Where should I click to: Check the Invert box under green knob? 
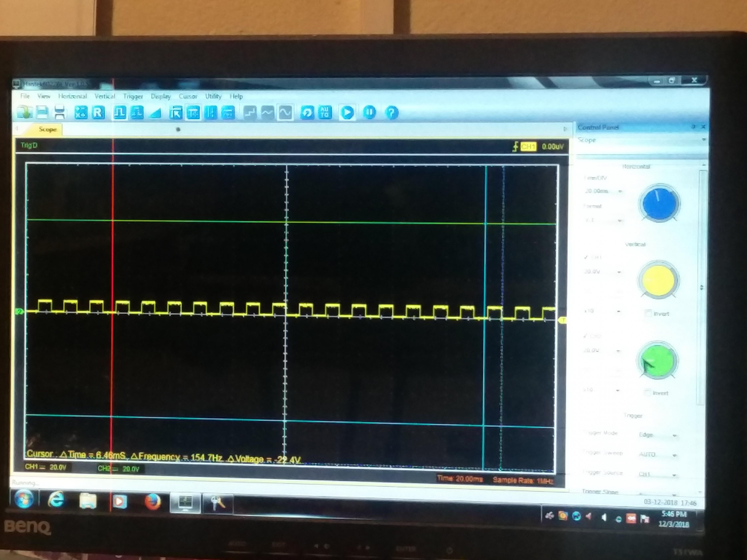tap(647, 393)
